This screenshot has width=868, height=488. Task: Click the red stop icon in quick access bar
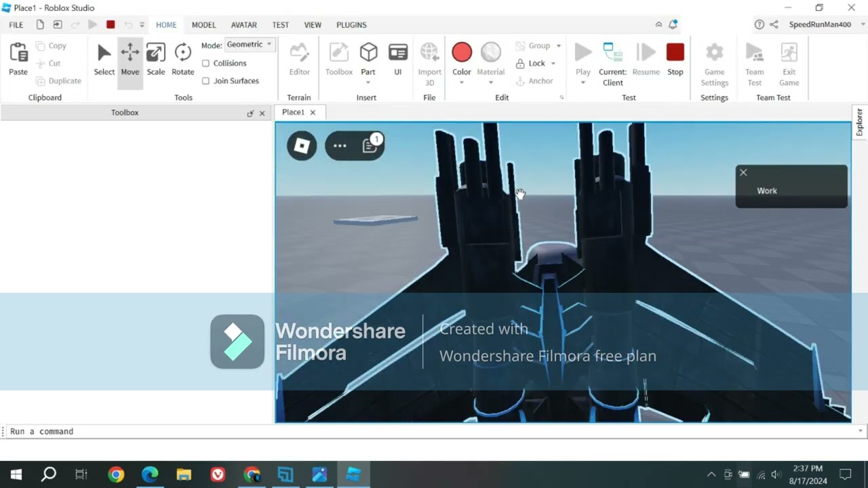coord(111,24)
